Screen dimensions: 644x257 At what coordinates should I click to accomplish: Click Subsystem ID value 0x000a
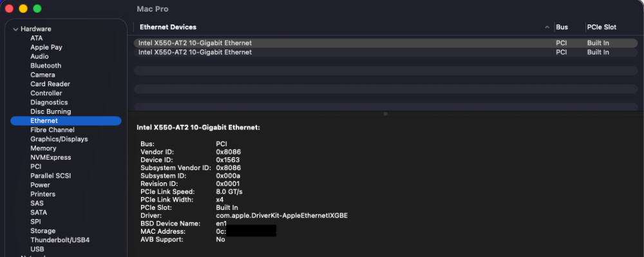[x=228, y=176]
